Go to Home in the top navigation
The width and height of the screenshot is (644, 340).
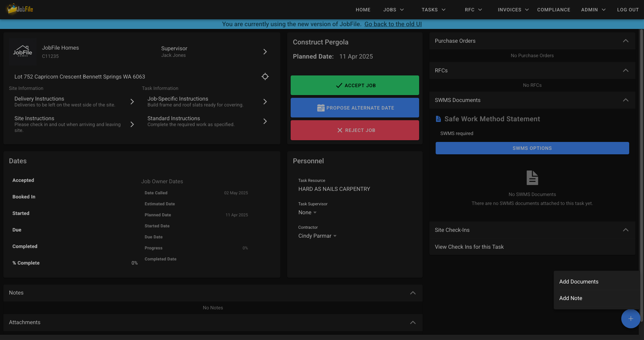pos(363,10)
